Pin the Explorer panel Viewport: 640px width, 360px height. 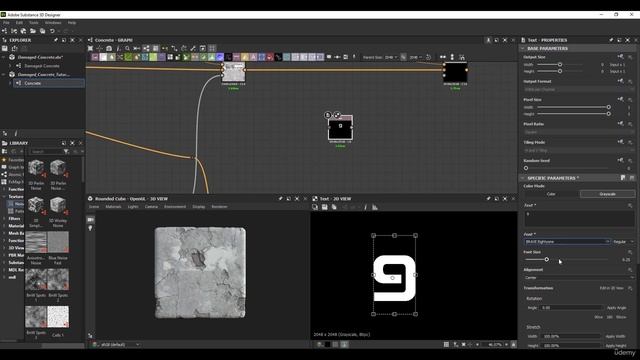point(56,40)
